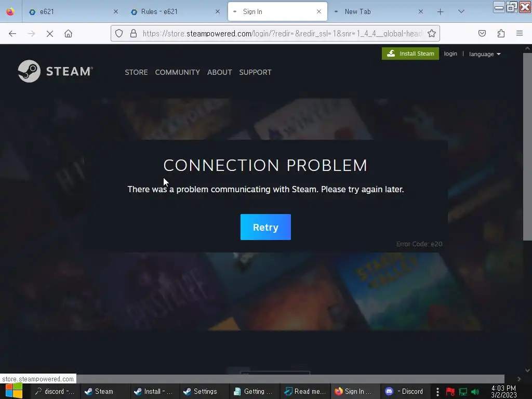Open Firefox application hamburger menu
The height and width of the screenshot is (399, 532).
click(x=520, y=33)
